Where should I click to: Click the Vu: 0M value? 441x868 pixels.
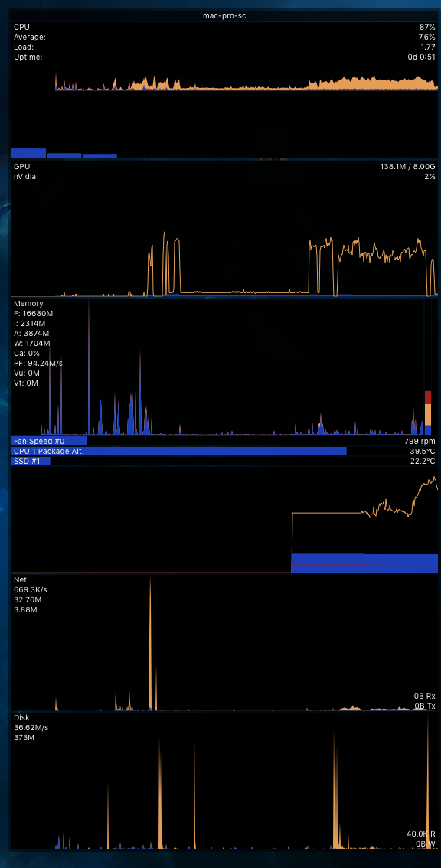click(x=26, y=373)
